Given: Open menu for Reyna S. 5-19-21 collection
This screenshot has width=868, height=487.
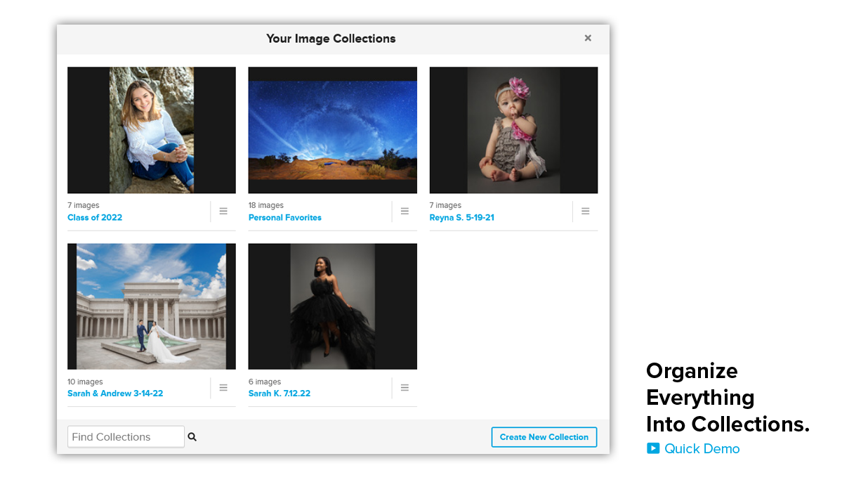Looking at the screenshot, I should [x=585, y=212].
